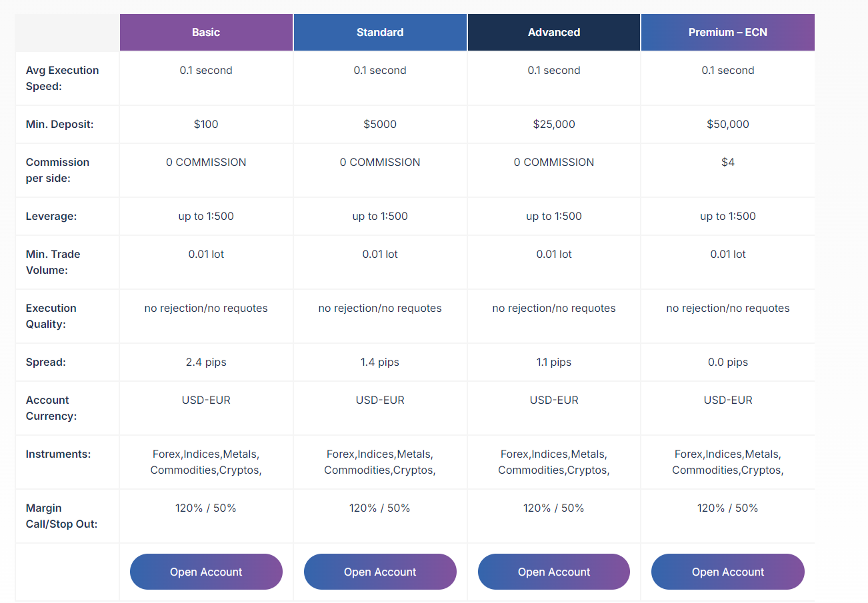Select the Basic column header
Screen dimensions: 868x603
[x=206, y=32]
